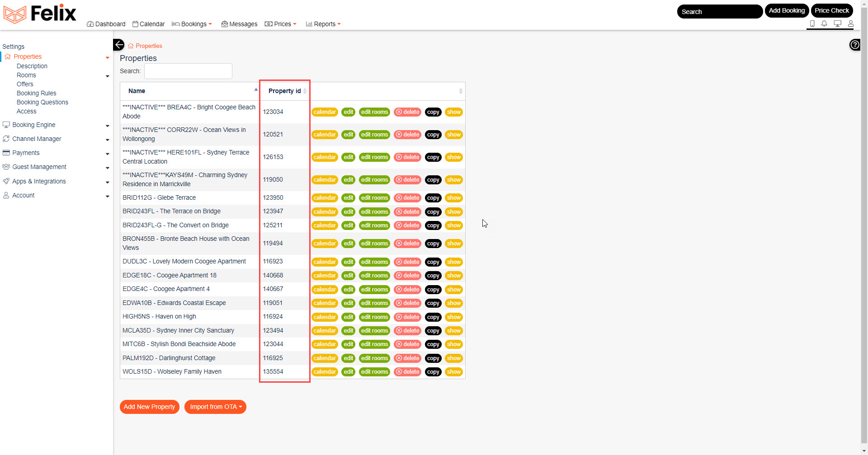Edit MCLA35D Sydney Inner City Sanctuary
The width and height of the screenshot is (868, 455).
pyautogui.click(x=348, y=331)
